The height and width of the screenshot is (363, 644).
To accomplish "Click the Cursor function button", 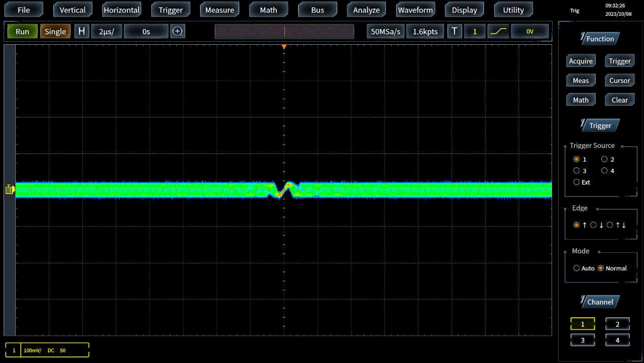I will (619, 80).
